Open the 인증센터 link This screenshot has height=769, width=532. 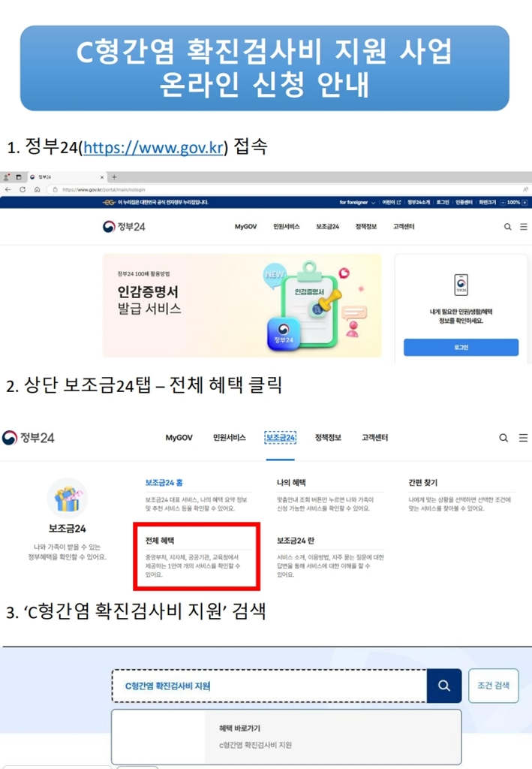pyautogui.click(x=464, y=202)
